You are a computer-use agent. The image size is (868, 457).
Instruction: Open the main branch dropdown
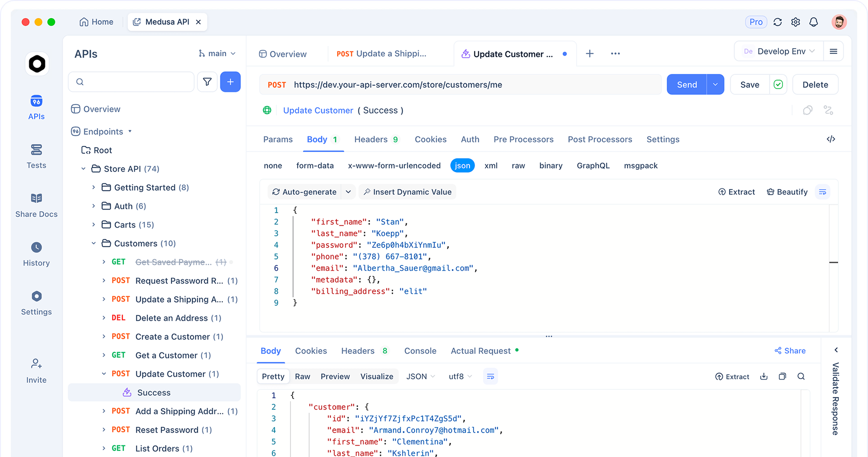point(217,54)
